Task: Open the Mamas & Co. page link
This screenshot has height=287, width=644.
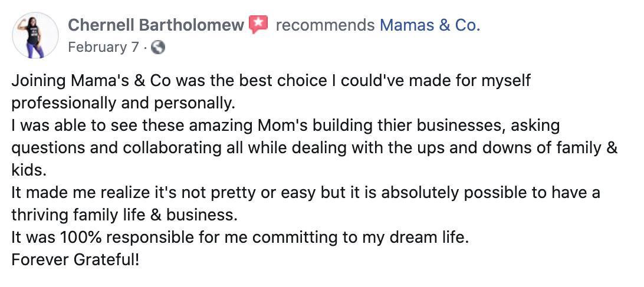Action: 429,25
